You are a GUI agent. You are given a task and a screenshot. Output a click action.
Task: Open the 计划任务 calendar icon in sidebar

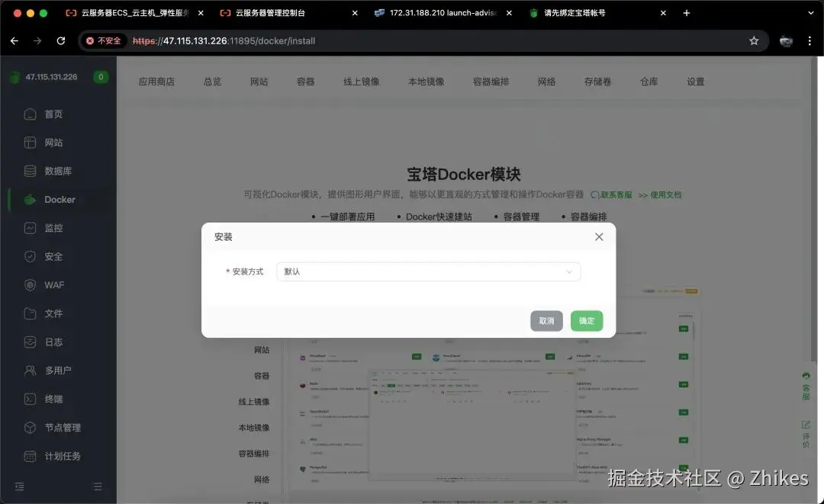30,456
